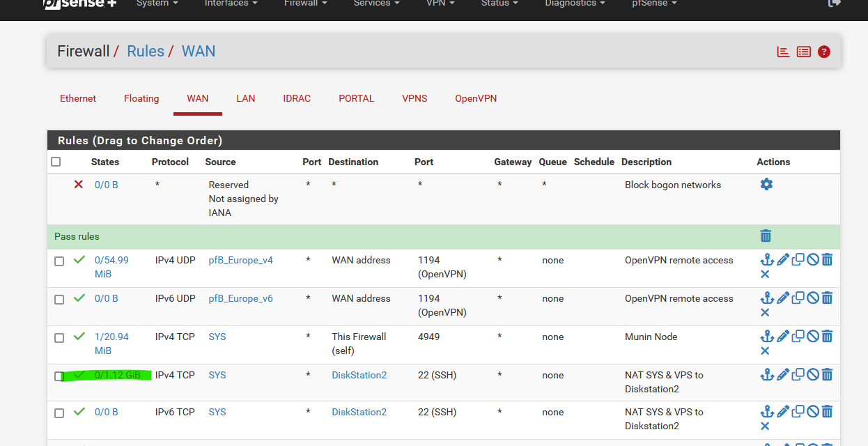Click anchor icon on IPv4 TCP DiskStation2 rule
The width and height of the screenshot is (868, 446).
tap(766, 375)
